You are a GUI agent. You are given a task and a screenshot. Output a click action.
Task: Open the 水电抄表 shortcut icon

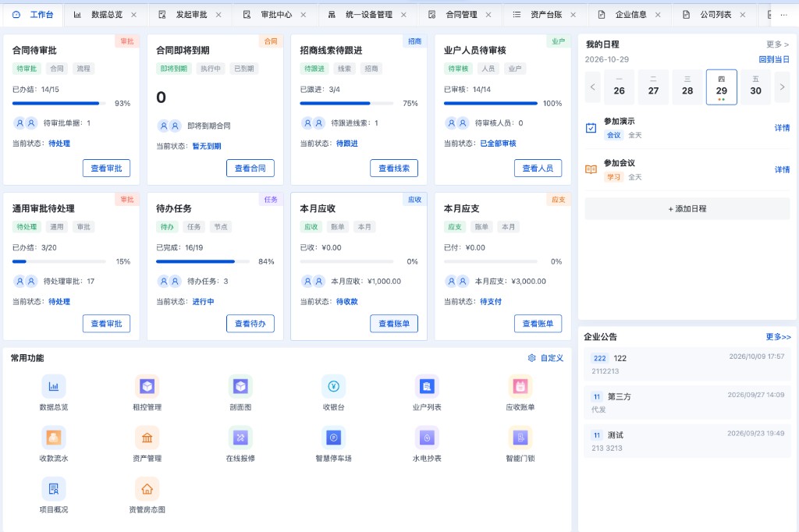point(427,437)
